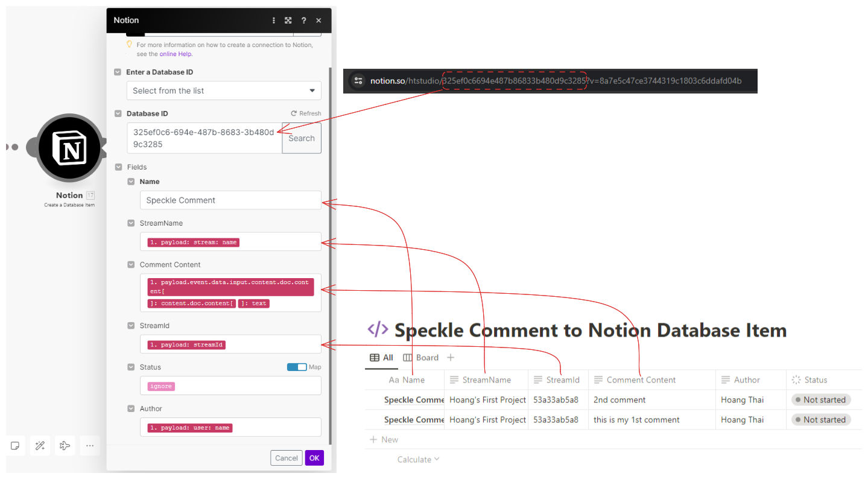Add a new view with the plus icon

tap(451, 358)
